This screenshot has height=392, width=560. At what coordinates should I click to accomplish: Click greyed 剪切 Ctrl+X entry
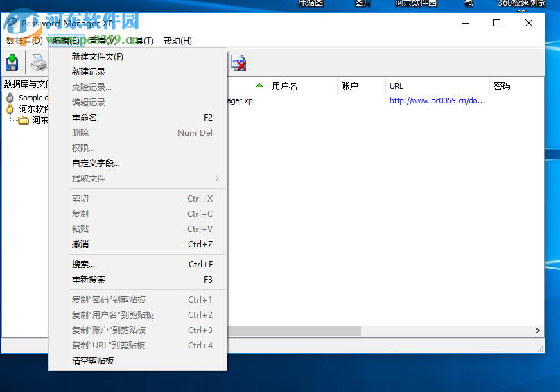point(137,199)
